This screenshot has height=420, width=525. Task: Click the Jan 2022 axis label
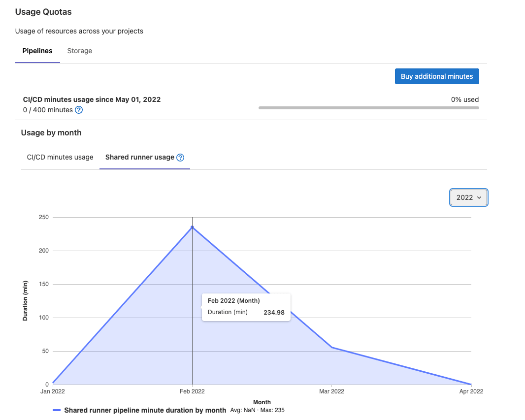(x=52, y=391)
